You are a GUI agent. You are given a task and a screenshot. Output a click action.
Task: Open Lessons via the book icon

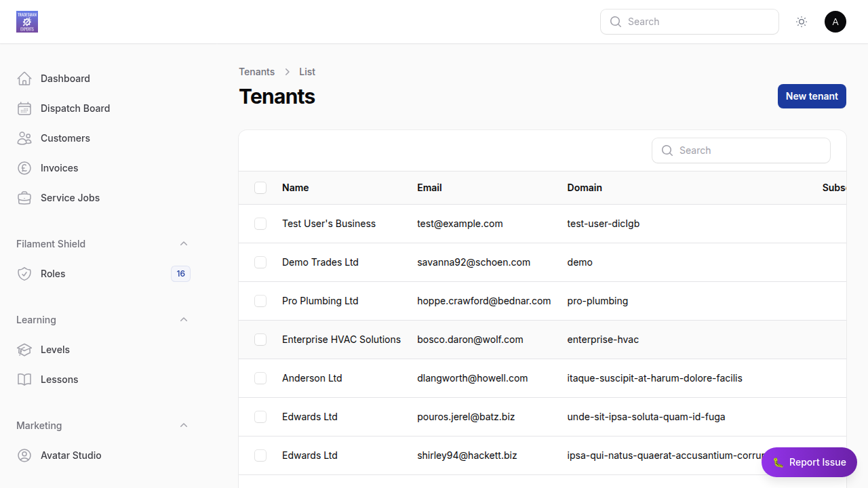pyautogui.click(x=24, y=379)
